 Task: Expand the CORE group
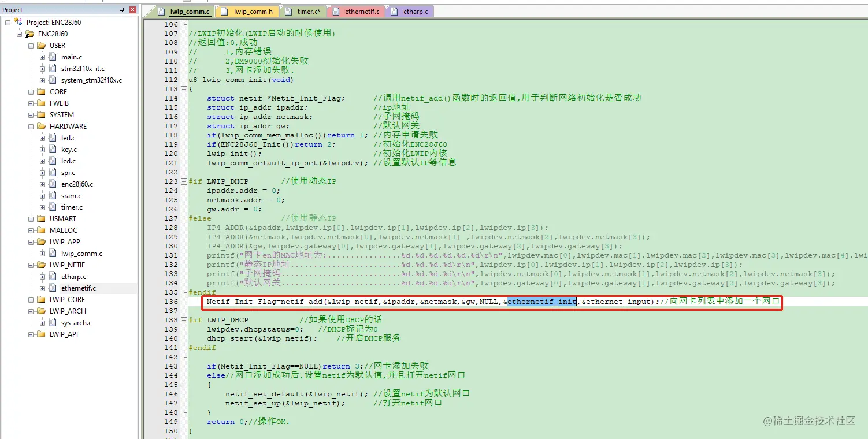31,92
